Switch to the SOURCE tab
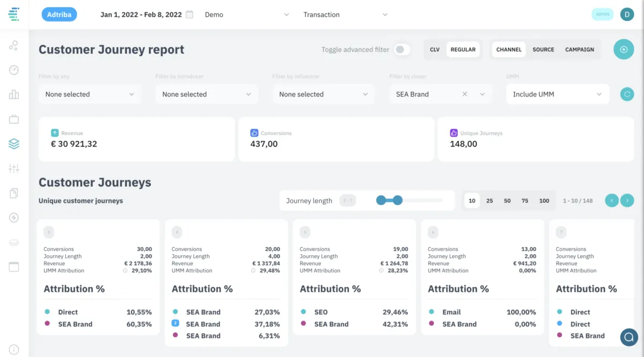This screenshot has height=357, width=644. (x=543, y=49)
